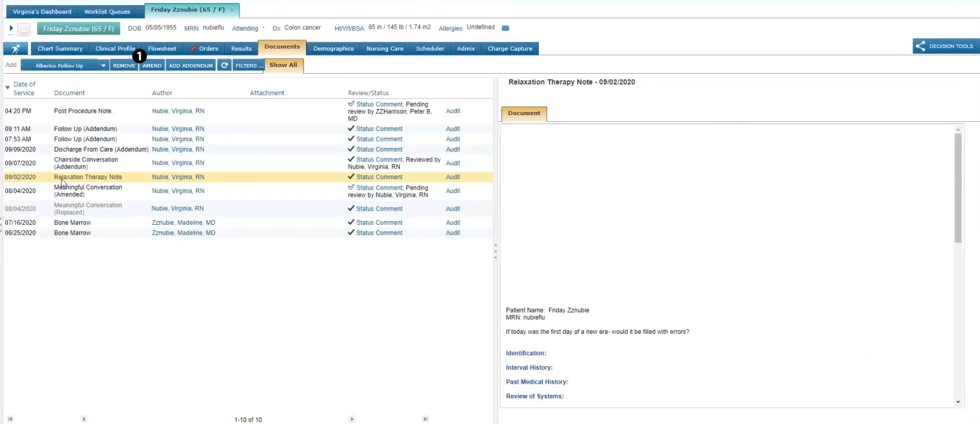The image size is (980, 424).
Task: Switch to the Nursing Care tab
Action: tap(385, 49)
